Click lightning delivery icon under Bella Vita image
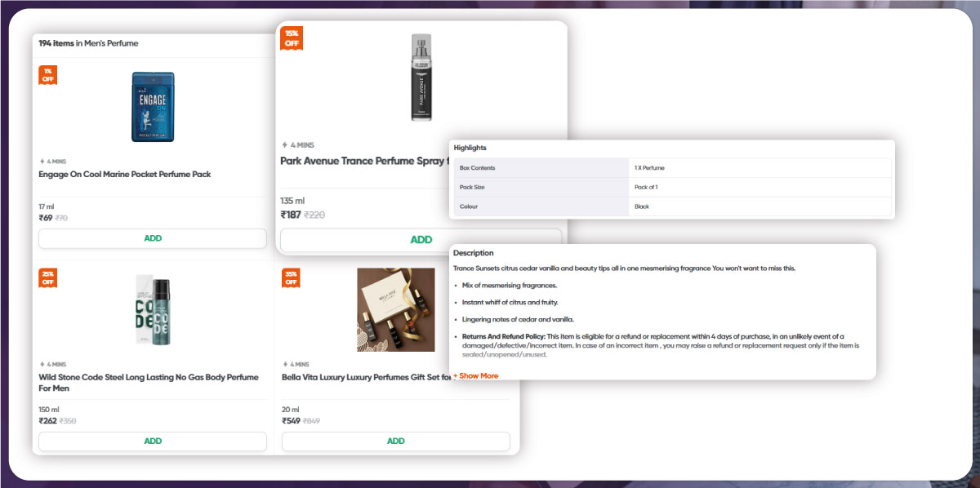 pos(285,364)
